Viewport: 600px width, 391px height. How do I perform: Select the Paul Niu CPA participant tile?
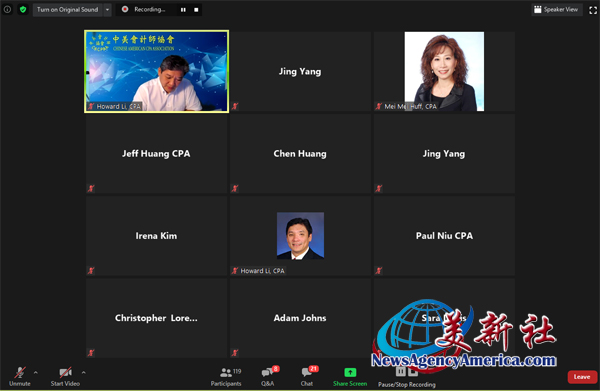coord(444,236)
